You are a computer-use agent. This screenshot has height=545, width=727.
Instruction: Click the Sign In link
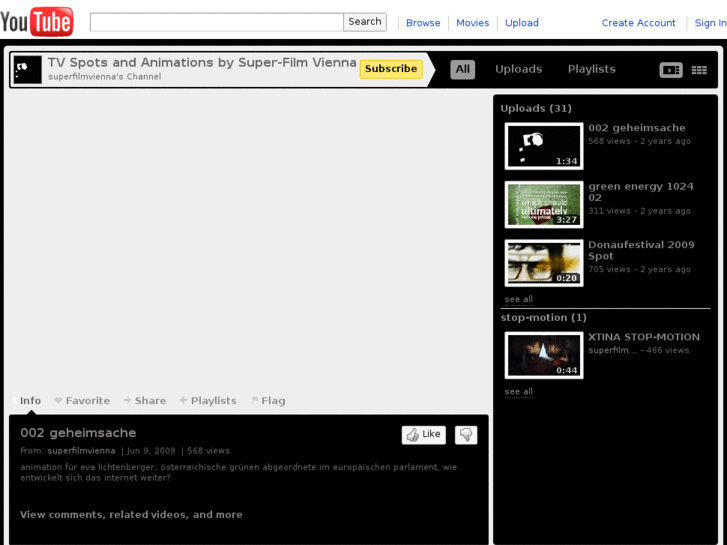(x=710, y=23)
